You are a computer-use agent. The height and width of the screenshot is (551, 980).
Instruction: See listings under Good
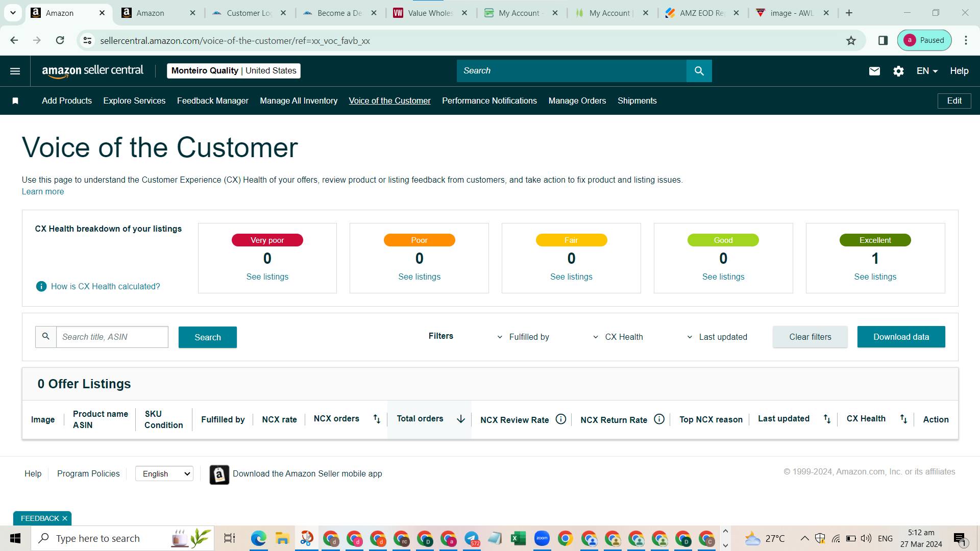tap(723, 277)
